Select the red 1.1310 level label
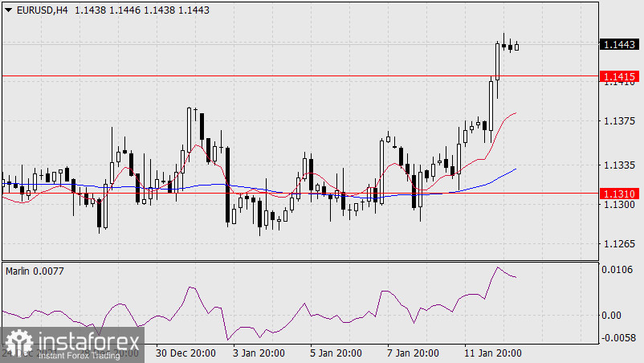Image resolution: width=644 pixels, height=363 pixels. pyautogui.click(x=619, y=194)
